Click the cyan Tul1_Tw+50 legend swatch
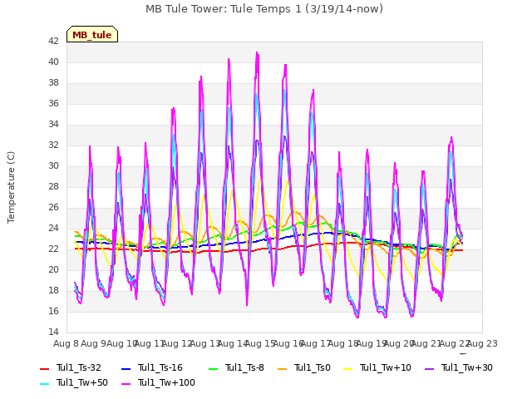The image size is (532, 399). pyautogui.click(x=44, y=383)
